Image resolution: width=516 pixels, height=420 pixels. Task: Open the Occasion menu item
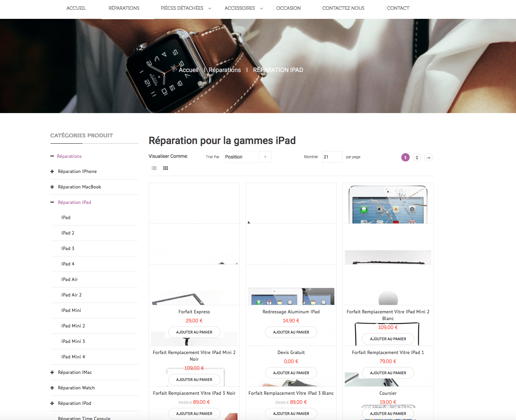pos(289,8)
